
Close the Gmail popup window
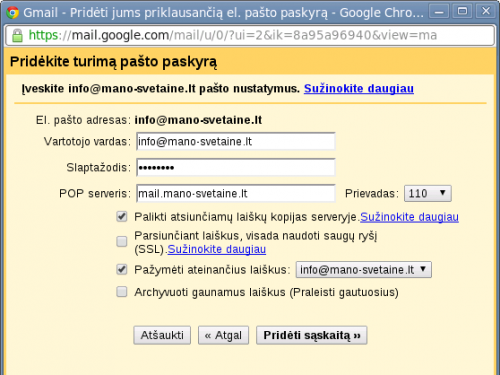click(486, 12)
